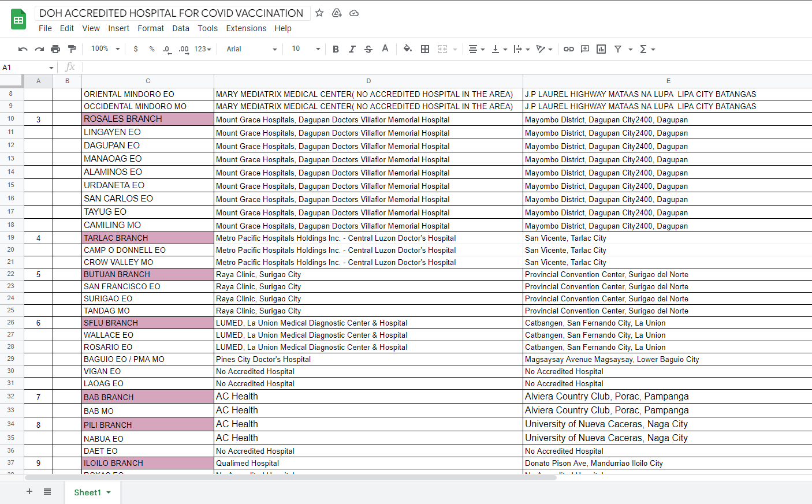
Task: Open the Google Sheets home logo
Action: point(18,20)
